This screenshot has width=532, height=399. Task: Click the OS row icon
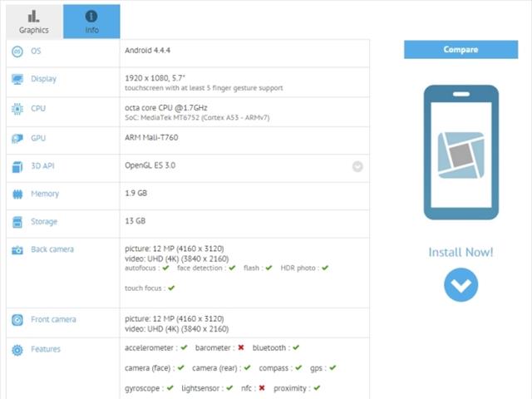point(17,52)
